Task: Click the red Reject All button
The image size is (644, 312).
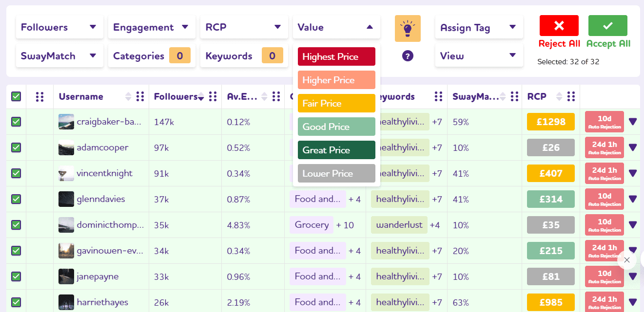Action: 559,25
